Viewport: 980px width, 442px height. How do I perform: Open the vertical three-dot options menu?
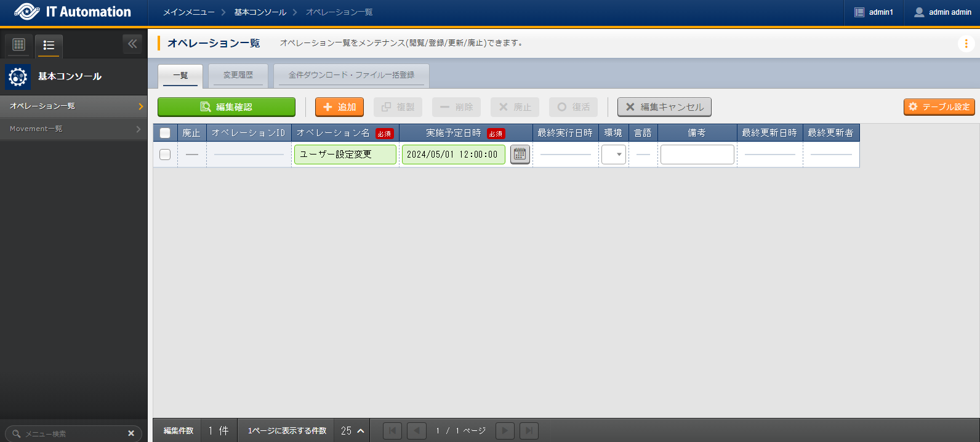[966, 44]
